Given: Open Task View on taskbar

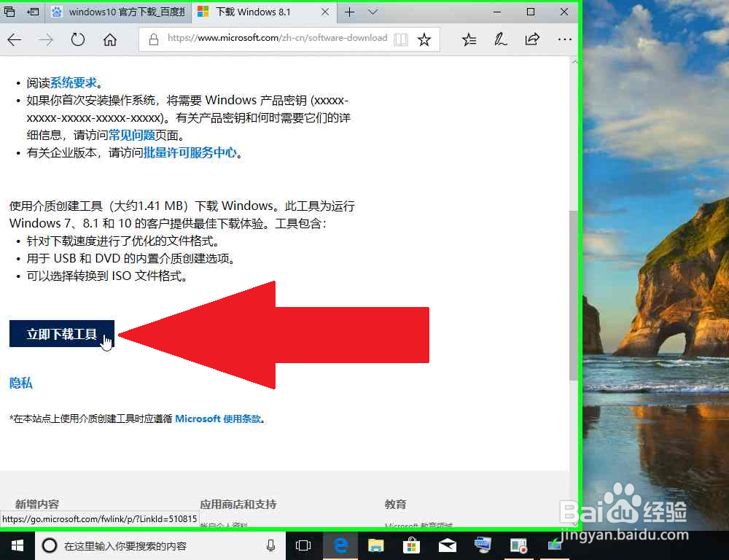Looking at the screenshot, I should pos(303,545).
